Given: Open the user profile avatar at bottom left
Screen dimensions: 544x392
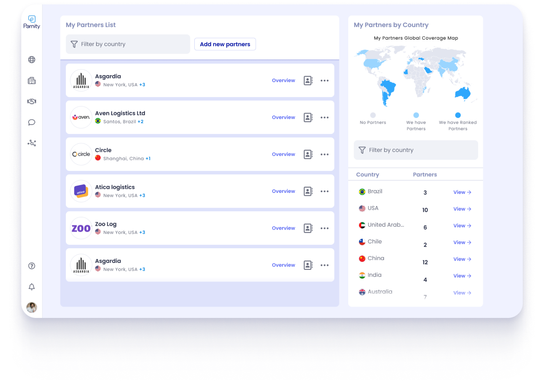Looking at the screenshot, I should click(32, 308).
